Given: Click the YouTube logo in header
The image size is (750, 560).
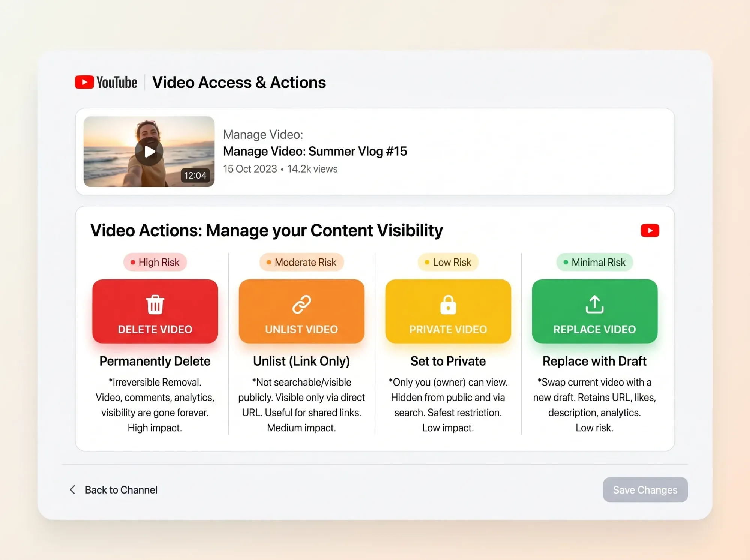Looking at the screenshot, I should [x=106, y=82].
